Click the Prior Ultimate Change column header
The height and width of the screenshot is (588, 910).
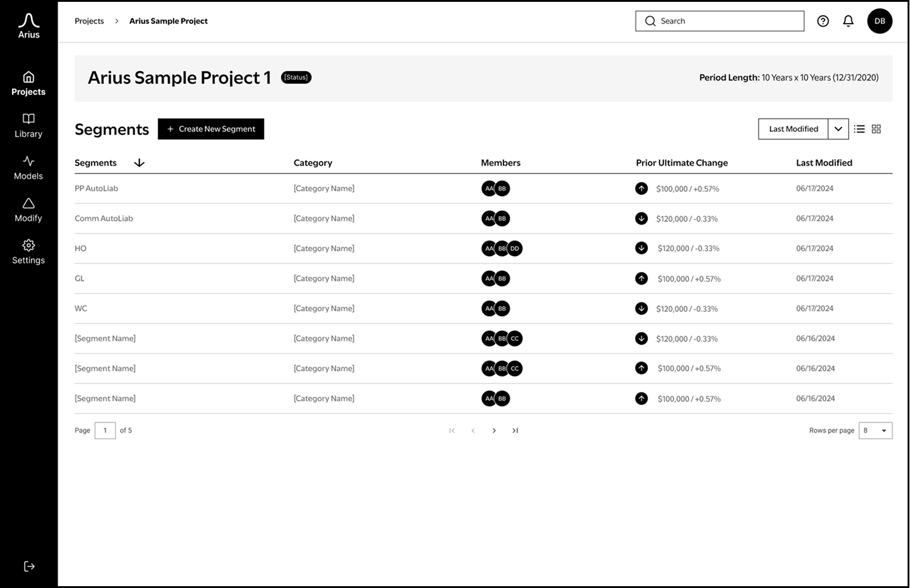click(x=681, y=163)
